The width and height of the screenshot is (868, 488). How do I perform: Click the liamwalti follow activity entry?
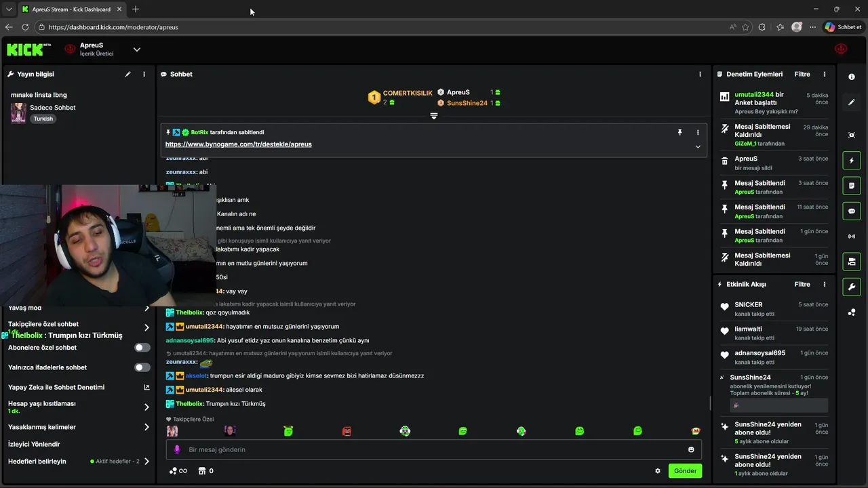773,333
